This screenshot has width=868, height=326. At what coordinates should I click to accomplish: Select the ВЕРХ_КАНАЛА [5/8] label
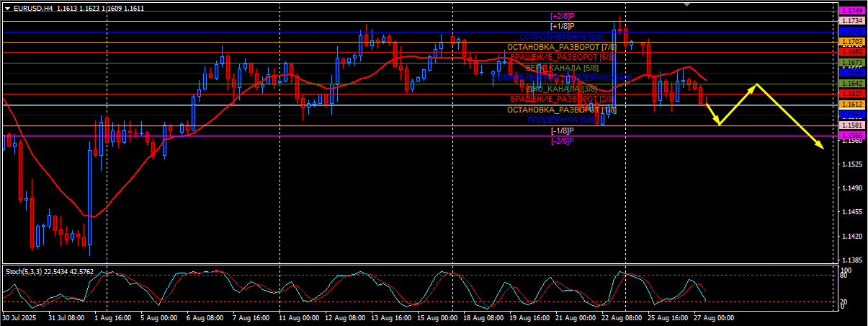pos(562,68)
